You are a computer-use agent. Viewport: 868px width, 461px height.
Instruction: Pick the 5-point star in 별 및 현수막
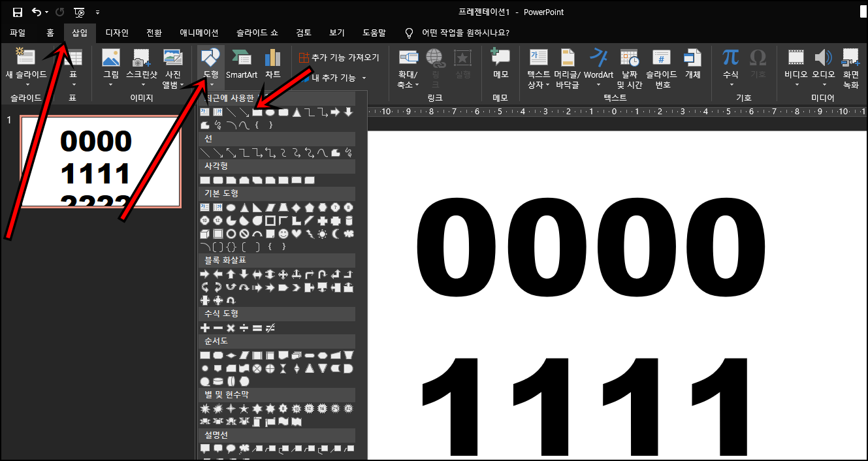pos(244,409)
